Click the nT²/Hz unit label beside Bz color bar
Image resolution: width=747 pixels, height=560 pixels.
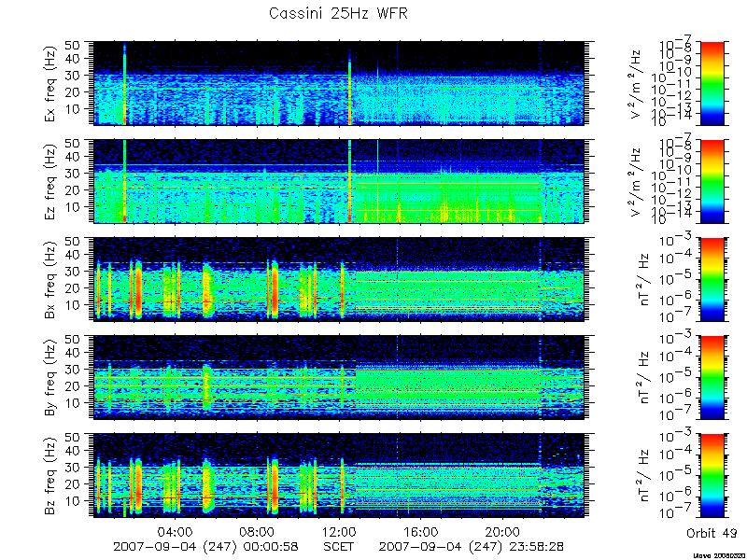tap(643, 475)
